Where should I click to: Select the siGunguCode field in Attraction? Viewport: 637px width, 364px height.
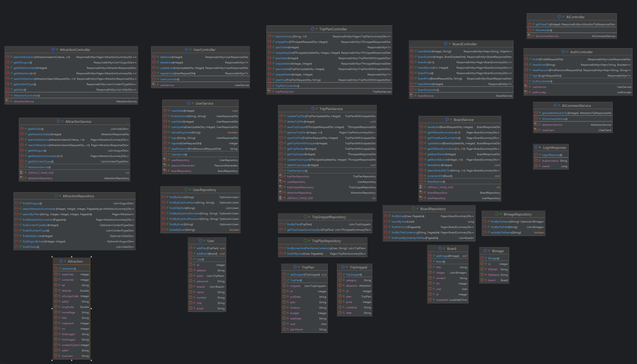coord(72,296)
